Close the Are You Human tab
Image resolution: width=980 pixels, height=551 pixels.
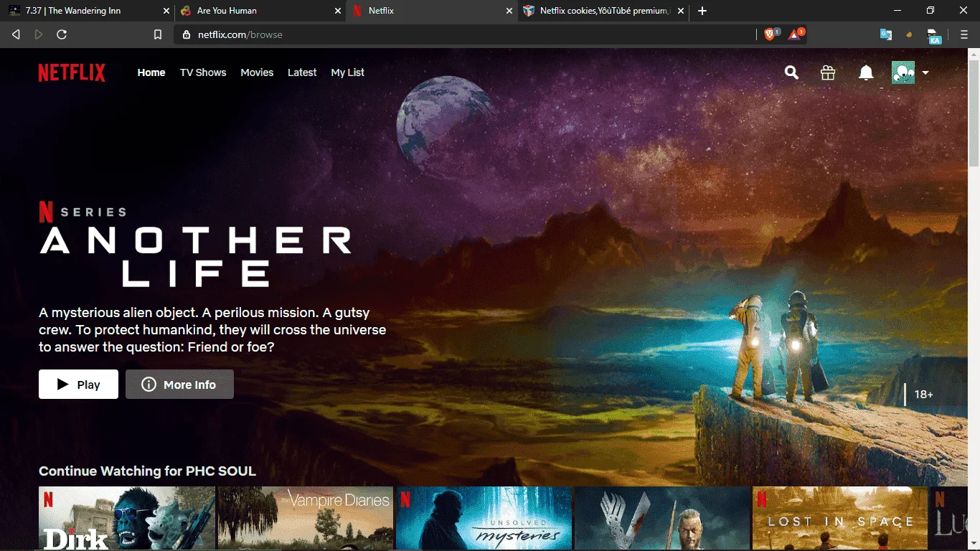[x=338, y=11]
